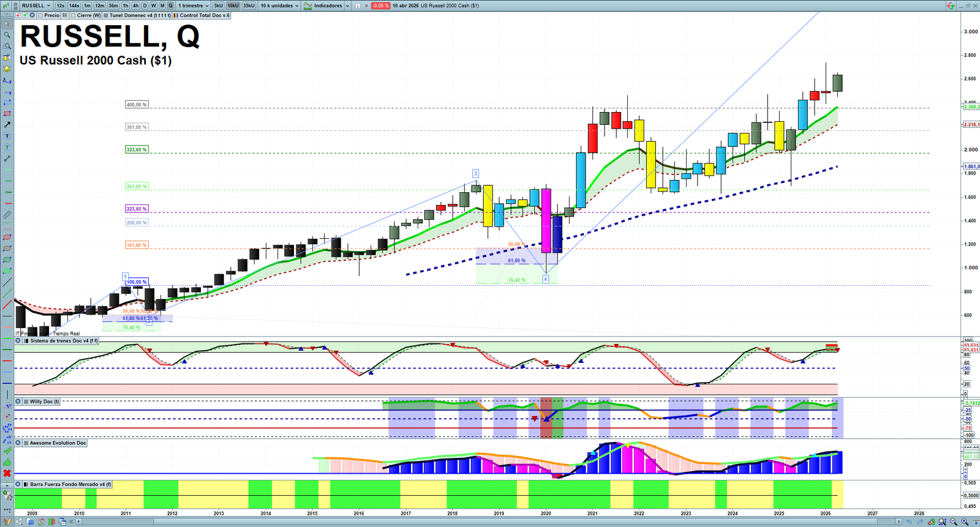The height and width of the screenshot is (527, 980).
Task: Open the 'Control Total Doc v.6' indicator label
Action: (202, 15)
